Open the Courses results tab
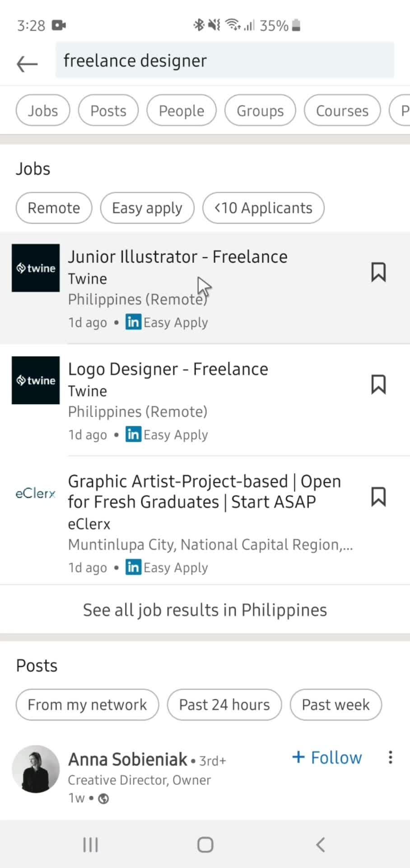 (342, 110)
